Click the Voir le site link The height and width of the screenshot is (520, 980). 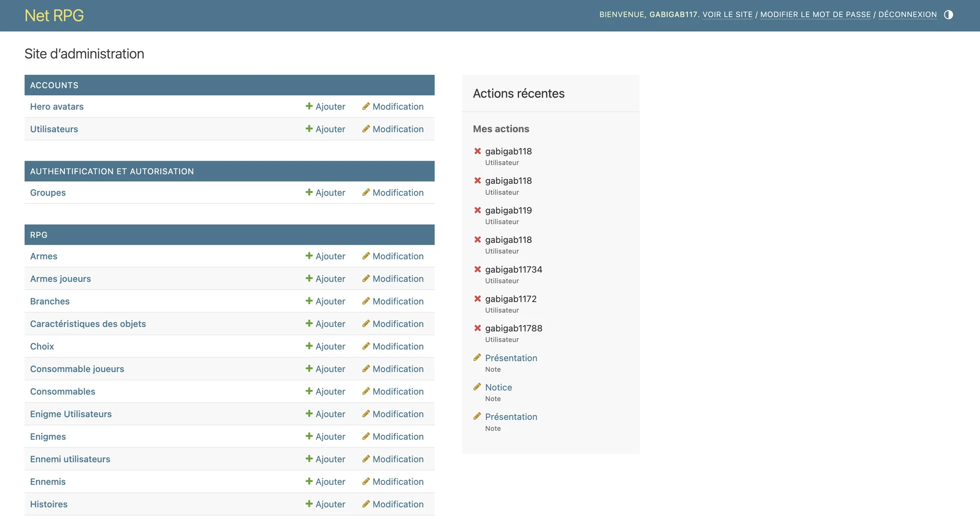pos(727,15)
